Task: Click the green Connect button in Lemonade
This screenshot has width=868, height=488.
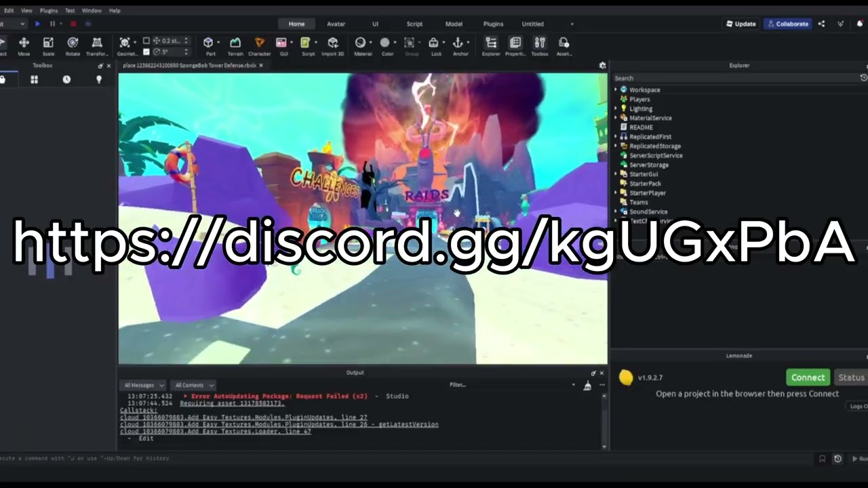Action: click(x=808, y=378)
